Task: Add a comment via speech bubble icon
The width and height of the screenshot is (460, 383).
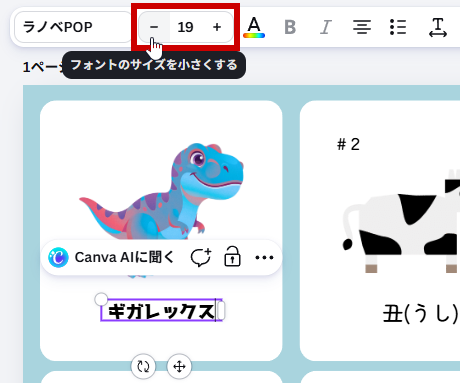Action: click(x=201, y=257)
